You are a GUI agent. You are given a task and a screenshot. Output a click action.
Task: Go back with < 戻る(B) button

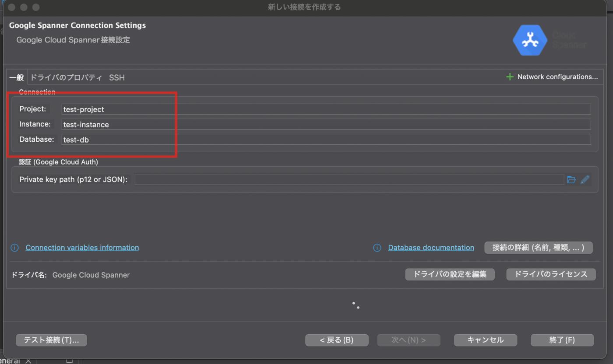[336, 340]
